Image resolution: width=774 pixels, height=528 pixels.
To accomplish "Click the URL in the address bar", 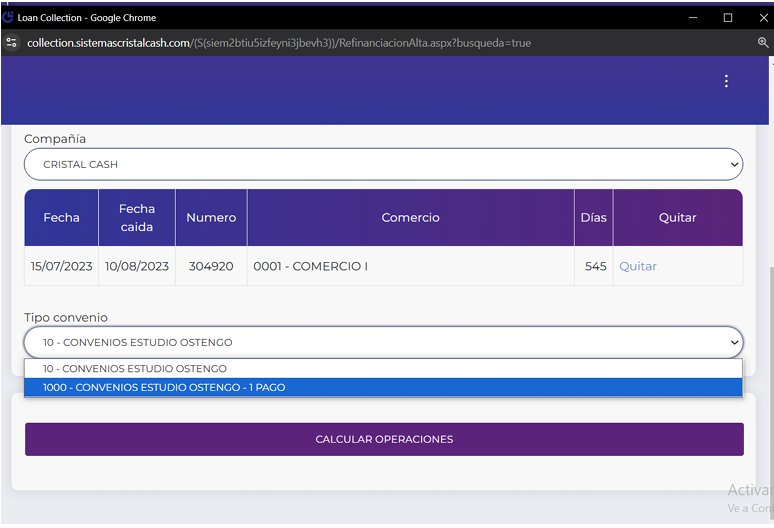I will tap(280, 43).
